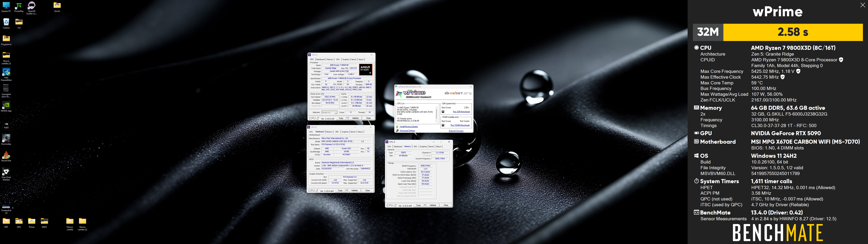
Task: Click the 2.58 s score in BenchMate
Action: [793, 32]
